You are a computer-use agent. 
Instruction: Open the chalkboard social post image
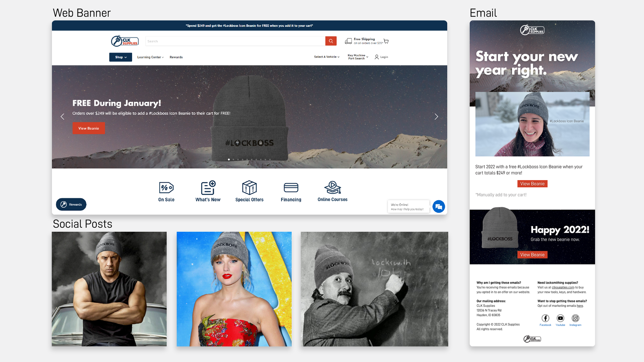374,289
